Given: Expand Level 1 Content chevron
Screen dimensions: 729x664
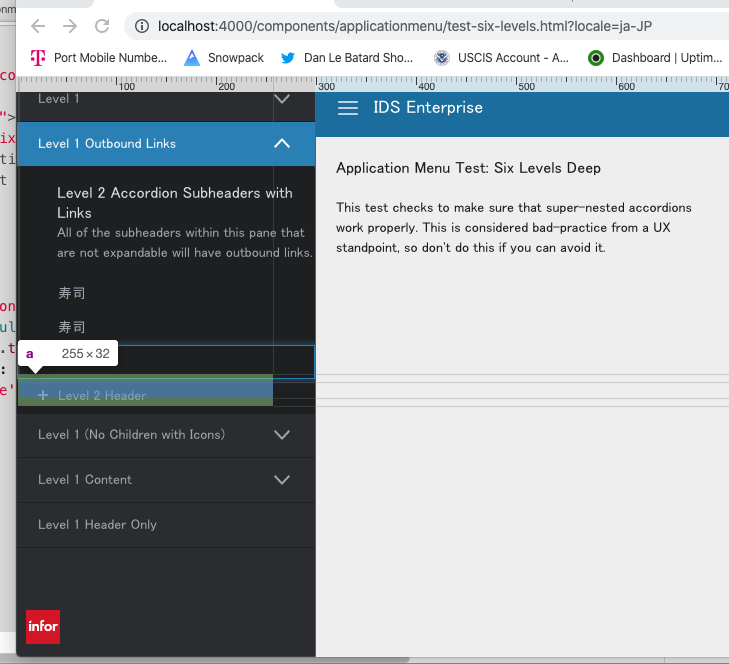Looking at the screenshot, I should [282, 480].
